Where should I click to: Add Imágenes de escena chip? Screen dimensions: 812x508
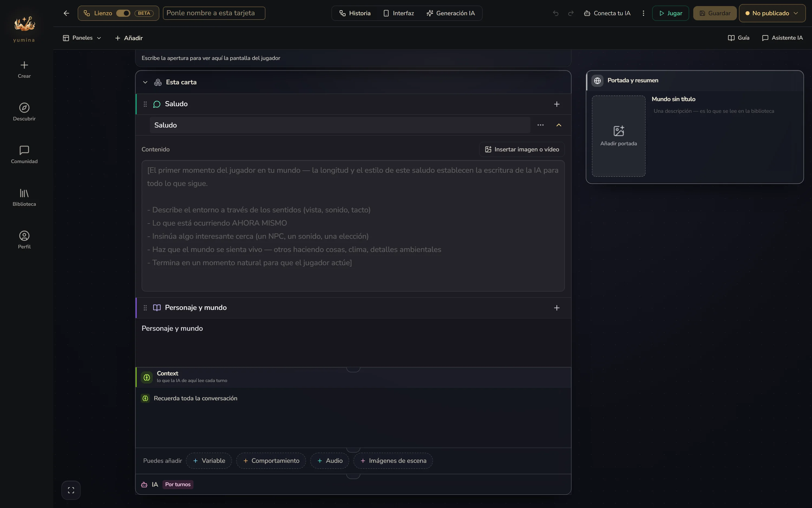pos(393,461)
